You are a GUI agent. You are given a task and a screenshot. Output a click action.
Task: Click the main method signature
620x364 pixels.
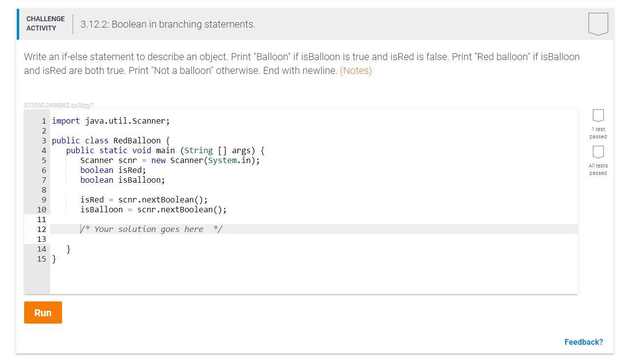coord(164,150)
